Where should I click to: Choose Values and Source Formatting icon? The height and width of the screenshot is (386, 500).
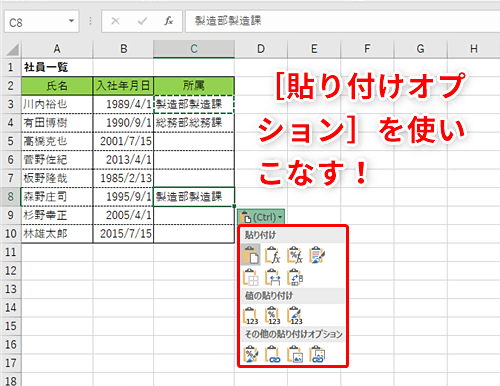295,315
